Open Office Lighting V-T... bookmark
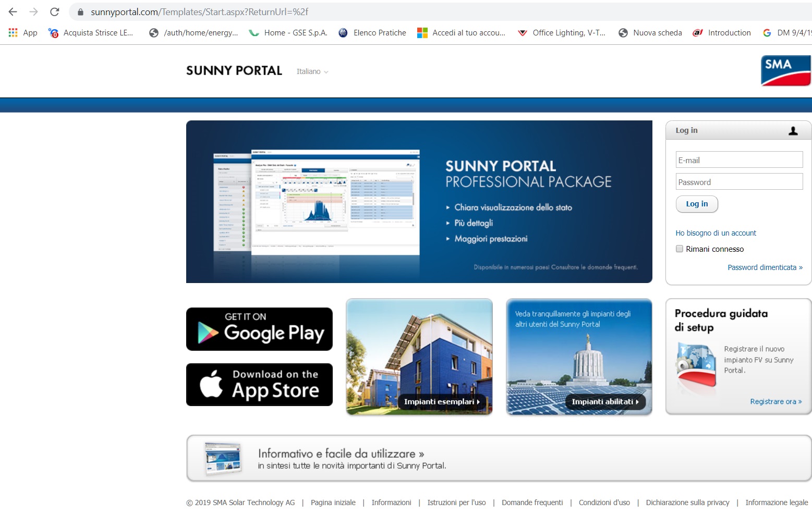 pos(562,32)
